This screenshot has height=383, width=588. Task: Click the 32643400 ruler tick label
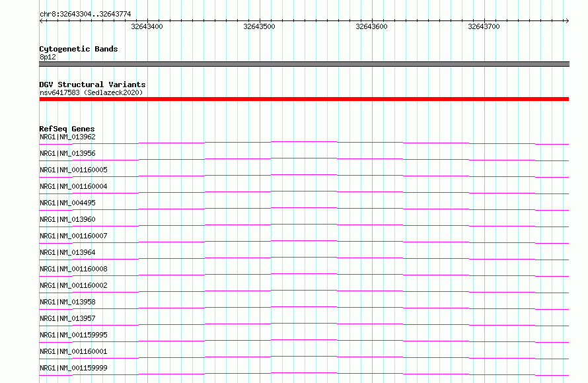click(147, 26)
